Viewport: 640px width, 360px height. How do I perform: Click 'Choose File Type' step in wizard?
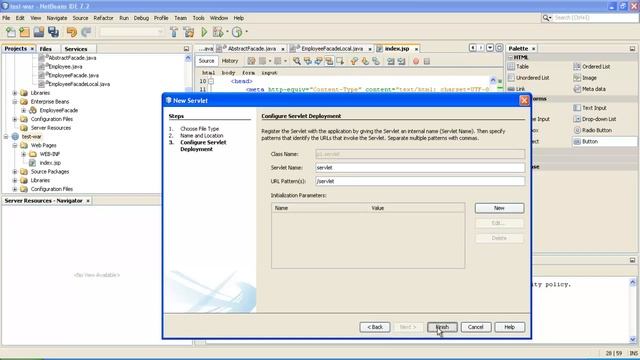click(x=200, y=129)
